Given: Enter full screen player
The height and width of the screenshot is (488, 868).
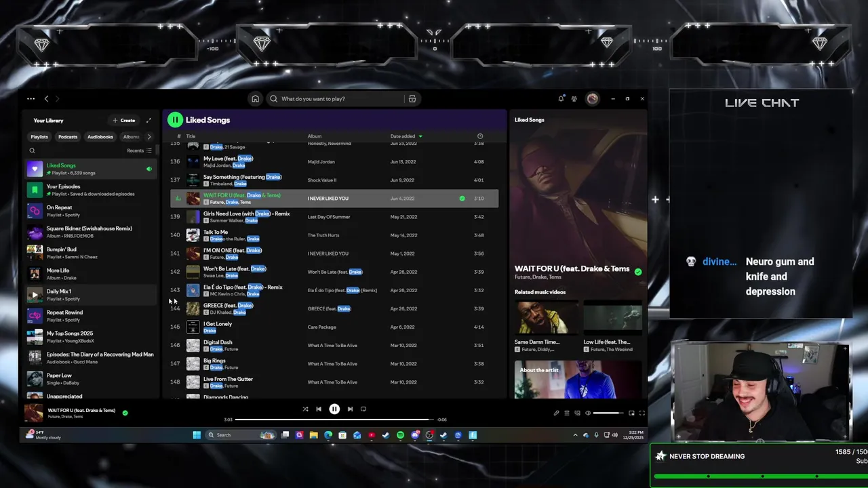Looking at the screenshot, I should coord(642,413).
